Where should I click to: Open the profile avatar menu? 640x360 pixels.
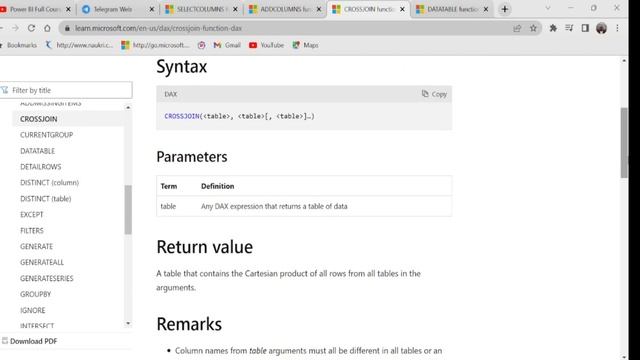pyautogui.click(x=601, y=28)
